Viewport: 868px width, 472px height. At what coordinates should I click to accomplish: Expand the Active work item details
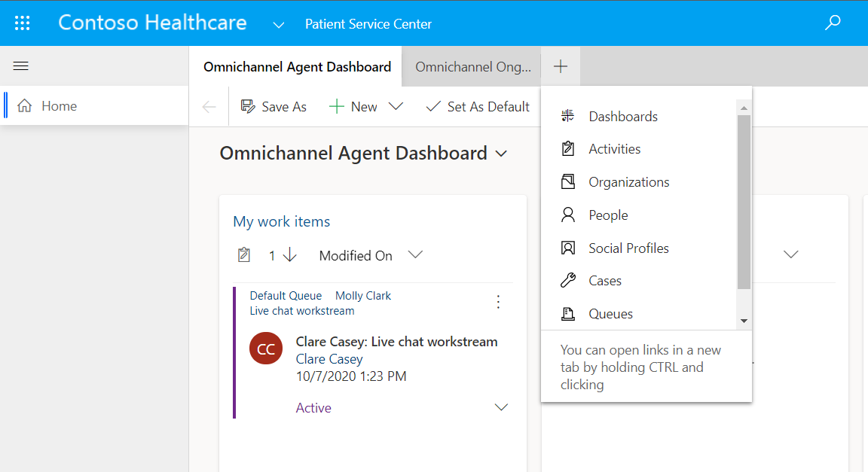[x=501, y=408]
